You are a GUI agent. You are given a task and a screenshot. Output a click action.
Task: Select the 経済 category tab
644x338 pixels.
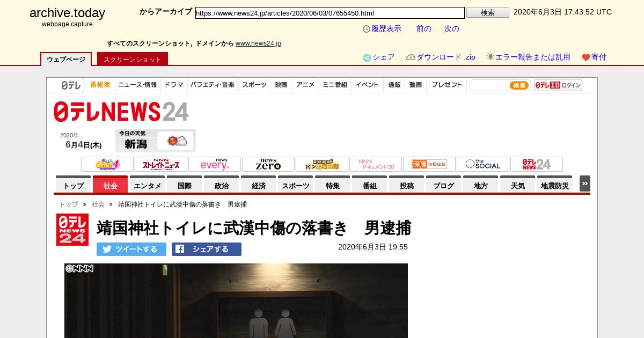[x=259, y=185]
